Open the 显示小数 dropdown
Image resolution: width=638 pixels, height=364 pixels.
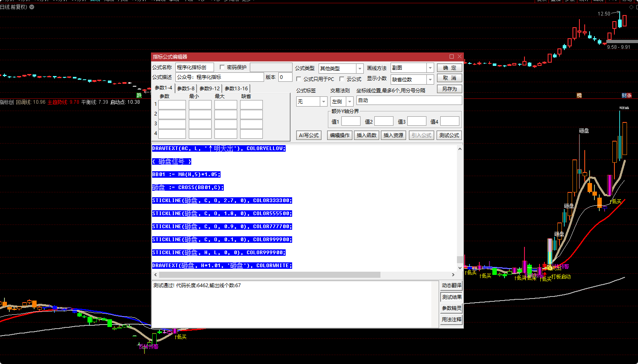pos(430,79)
